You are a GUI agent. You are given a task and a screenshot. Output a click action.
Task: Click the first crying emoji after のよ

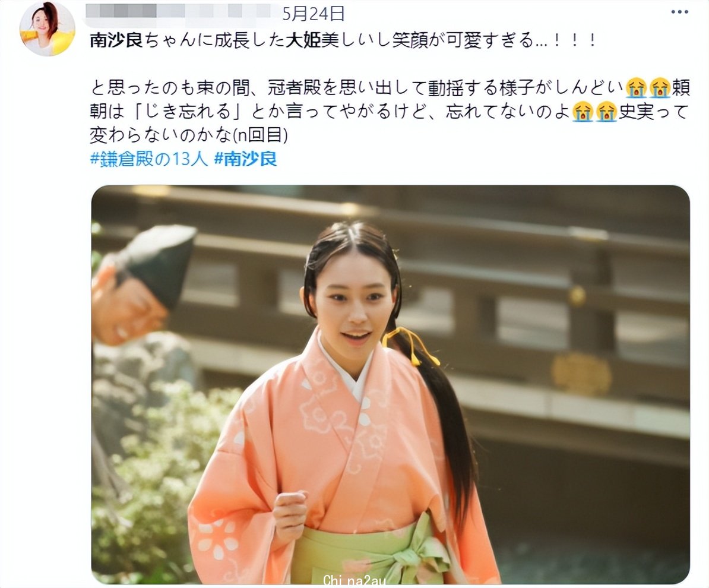coord(583,112)
